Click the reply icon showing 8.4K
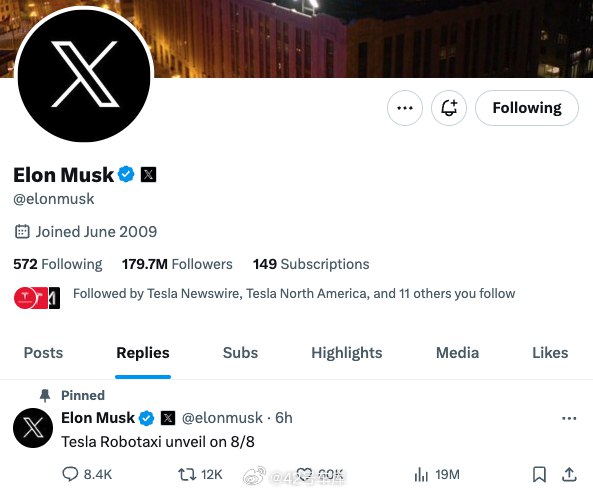This screenshot has width=593, height=493. (70, 474)
